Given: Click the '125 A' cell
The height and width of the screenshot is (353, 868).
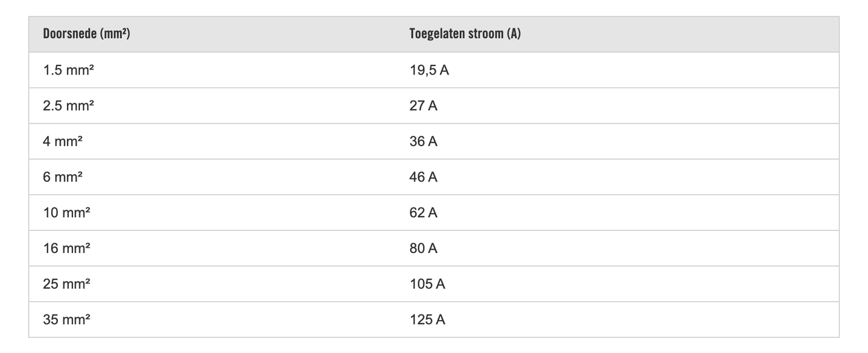Looking at the screenshot, I should click(427, 320).
